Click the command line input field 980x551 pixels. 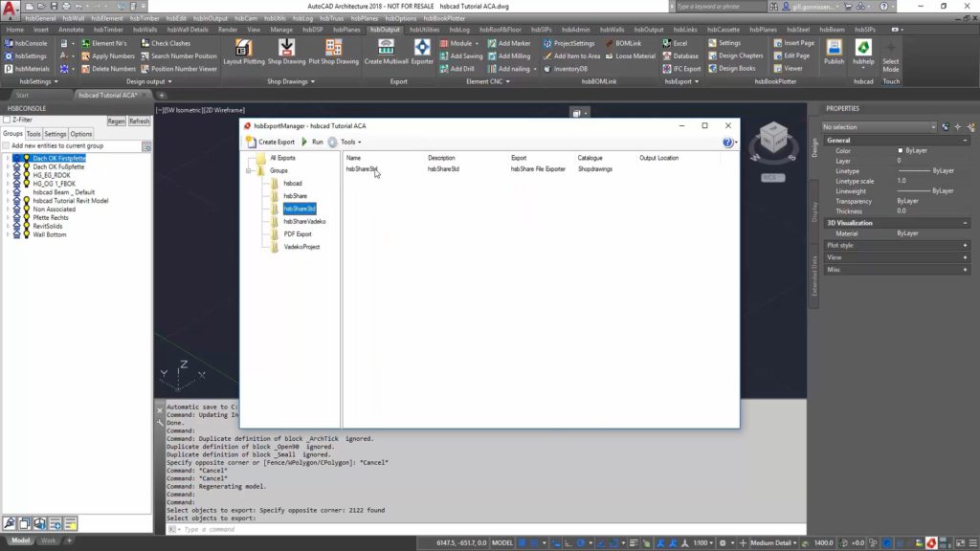(487, 529)
